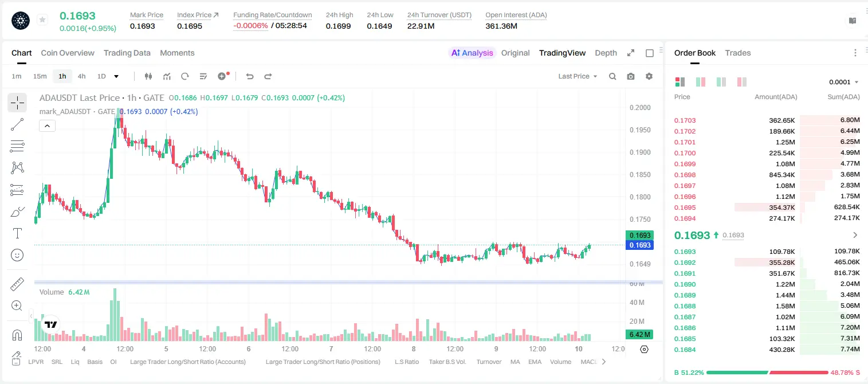
Task: Pick the ruler measure tool
Action: [x=17, y=284]
